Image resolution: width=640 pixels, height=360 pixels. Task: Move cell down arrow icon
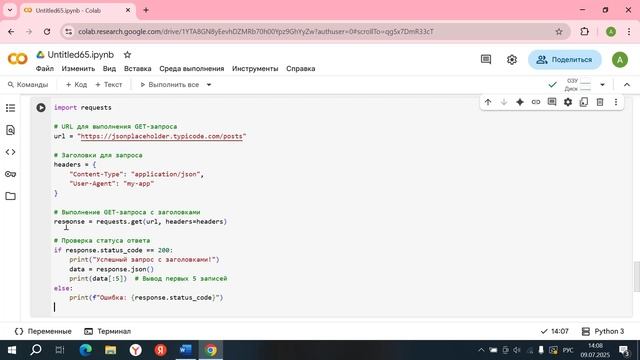click(x=504, y=102)
